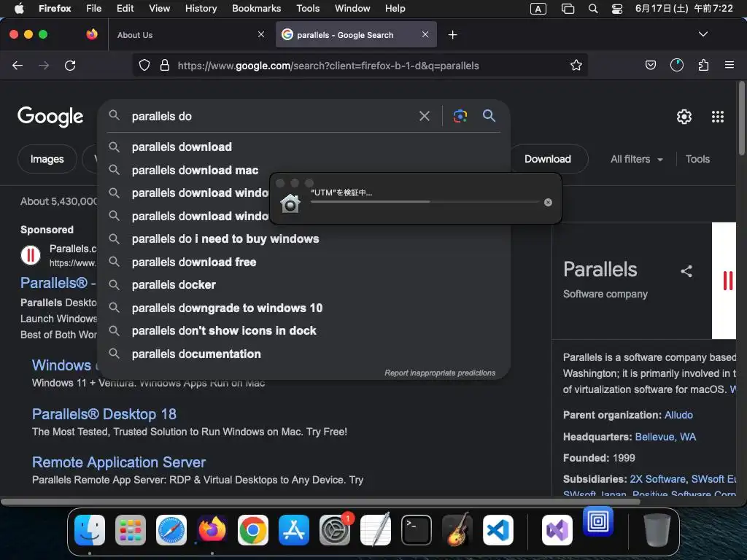Image resolution: width=747 pixels, height=560 pixels.
Task: Open Launchpad from the dock
Action: (130, 530)
